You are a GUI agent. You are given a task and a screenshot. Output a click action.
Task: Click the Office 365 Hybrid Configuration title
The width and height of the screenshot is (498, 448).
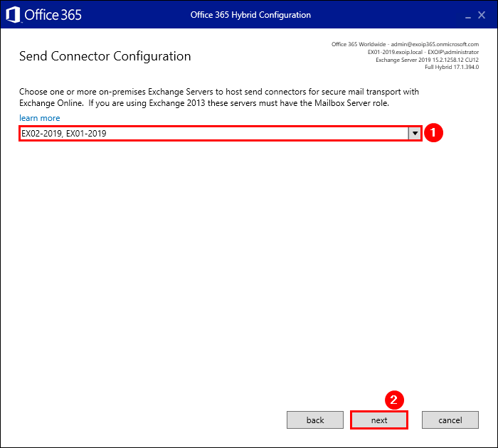point(250,15)
